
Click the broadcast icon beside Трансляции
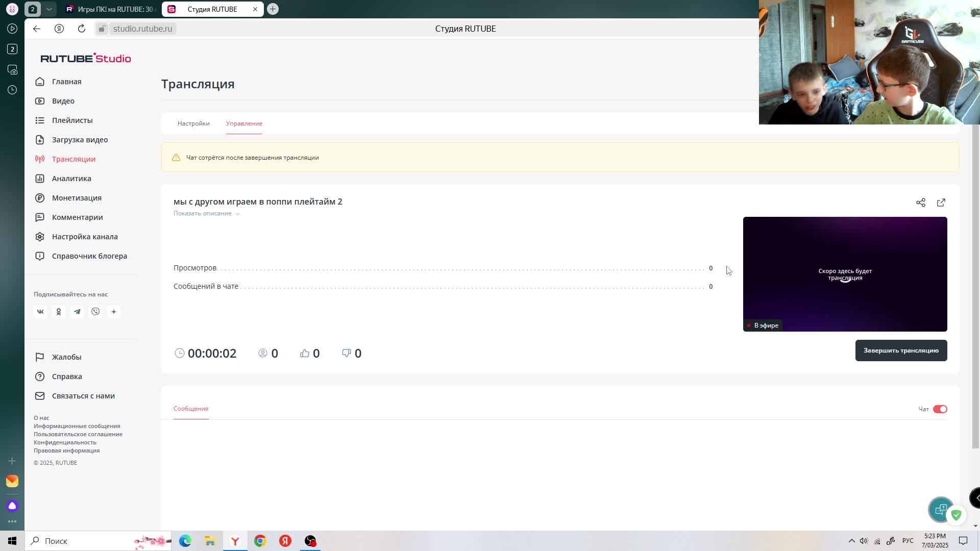[40, 159]
